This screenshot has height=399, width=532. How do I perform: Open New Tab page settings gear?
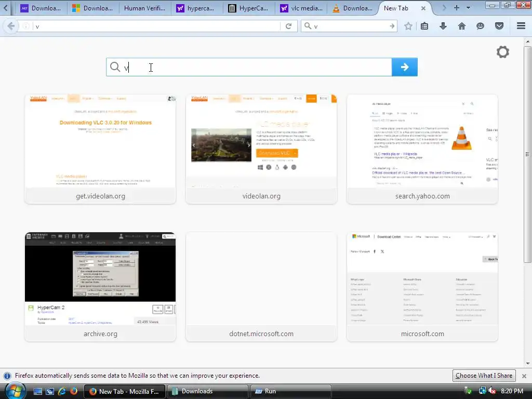point(503,52)
